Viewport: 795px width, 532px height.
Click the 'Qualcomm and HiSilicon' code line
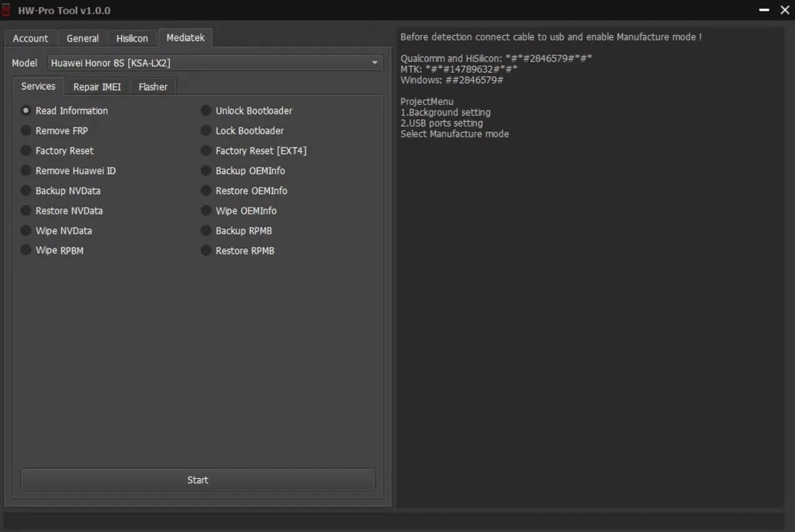496,58
